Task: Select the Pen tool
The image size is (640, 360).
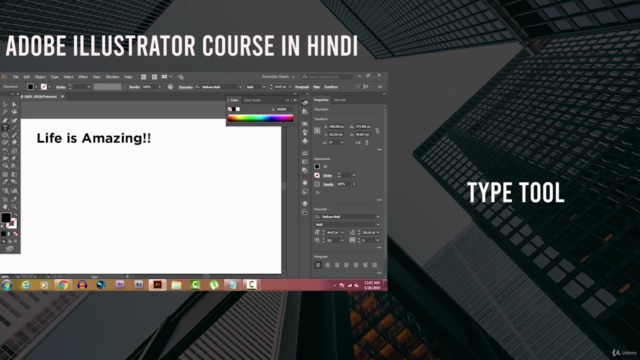Action: tap(5, 120)
